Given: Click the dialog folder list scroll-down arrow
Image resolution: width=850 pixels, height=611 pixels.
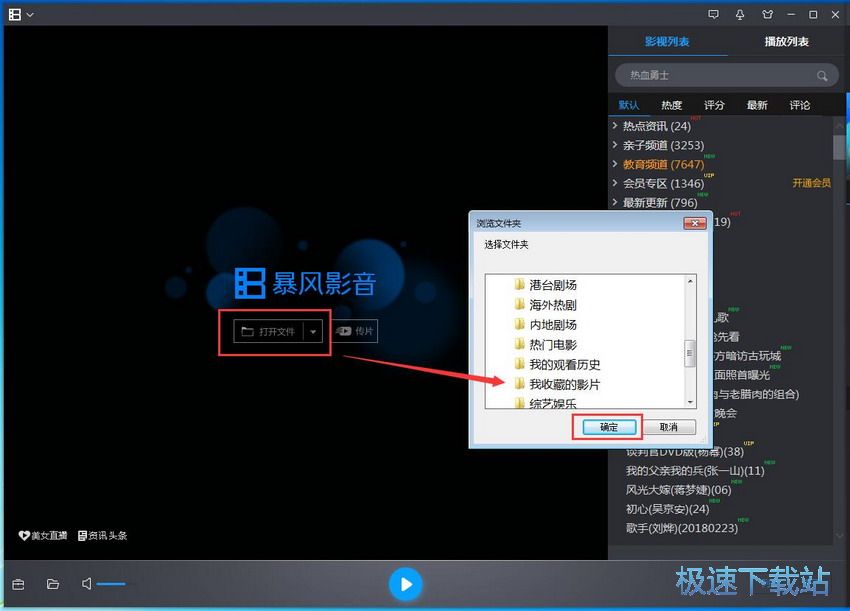Looking at the screenshot, I should [x=690, y=402].
